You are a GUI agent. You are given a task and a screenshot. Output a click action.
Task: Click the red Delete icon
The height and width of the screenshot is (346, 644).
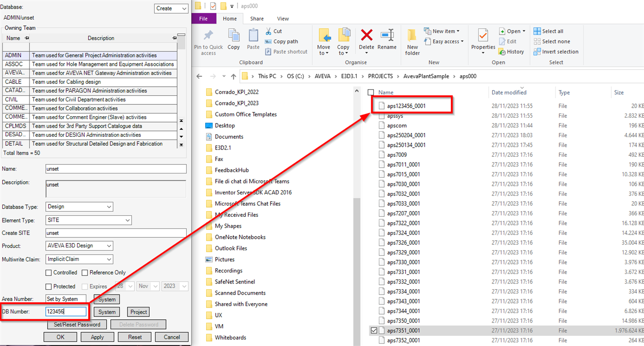(367, 35)
